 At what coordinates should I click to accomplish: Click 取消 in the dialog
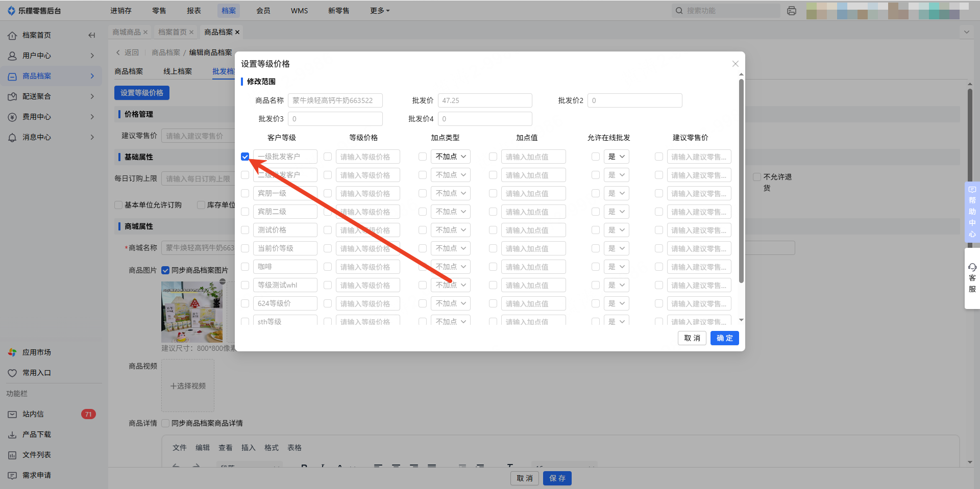coord(692,338)
